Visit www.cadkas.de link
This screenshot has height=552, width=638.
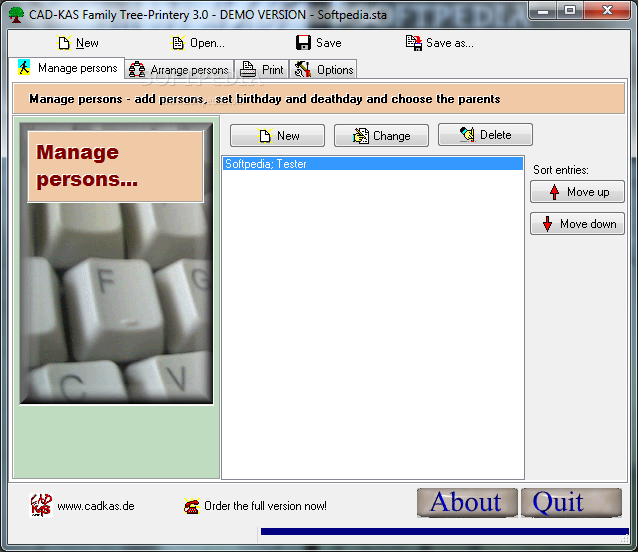pos(96,506)
